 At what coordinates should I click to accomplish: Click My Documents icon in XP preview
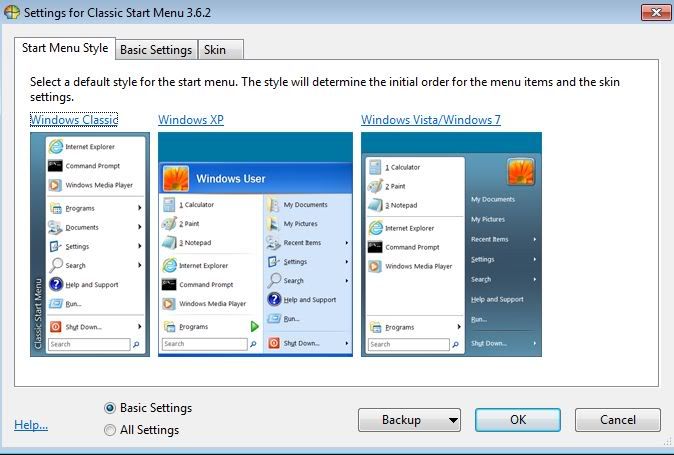click(273, 205)
